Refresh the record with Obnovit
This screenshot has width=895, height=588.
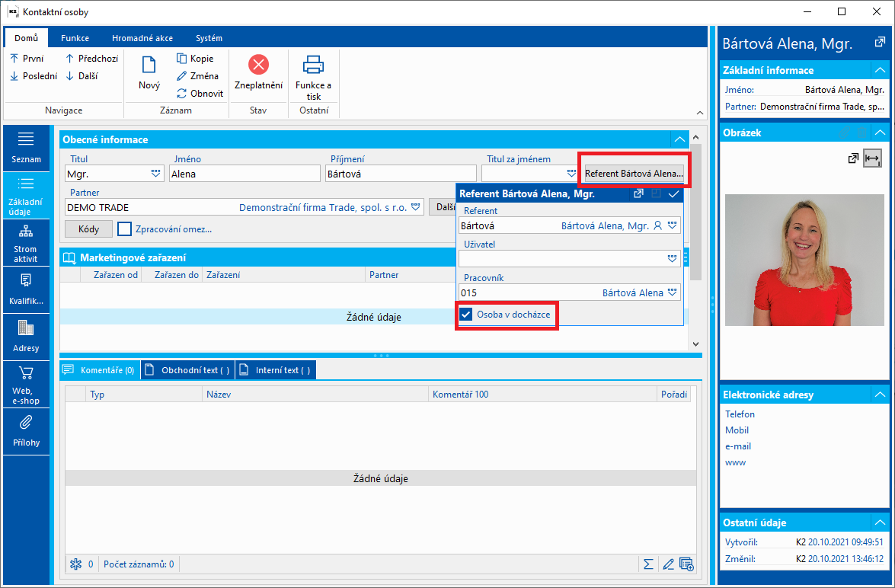pos(200,94)
